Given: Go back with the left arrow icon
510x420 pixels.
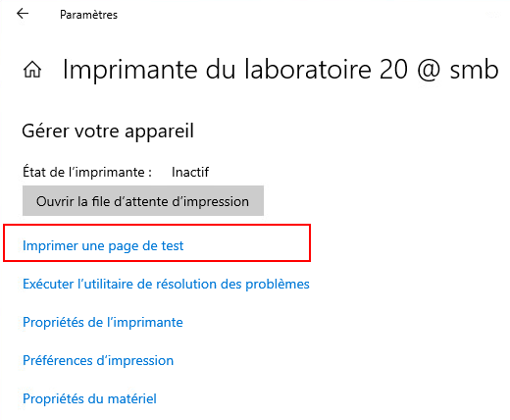Looking at the screenshot, I should coord(23,14).
